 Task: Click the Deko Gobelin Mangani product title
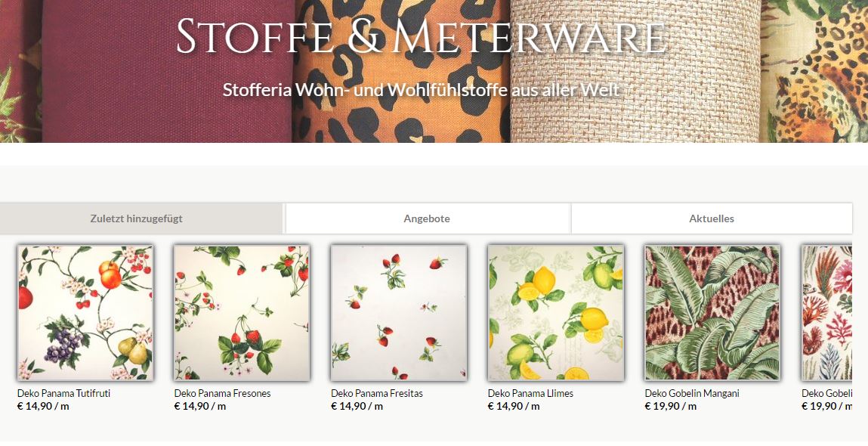(692, 393)
